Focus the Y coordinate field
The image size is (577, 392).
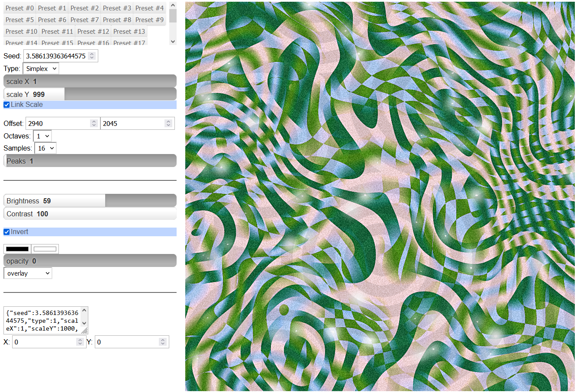pyautogui.click(x=132, y=342)
